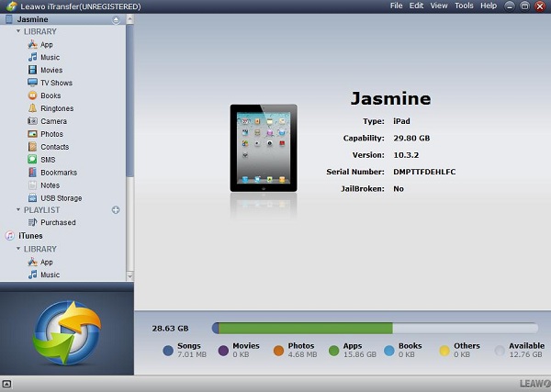Viewport: 551px width, 392px height.
Task: Open the Help menu
Action: (489, 6)
